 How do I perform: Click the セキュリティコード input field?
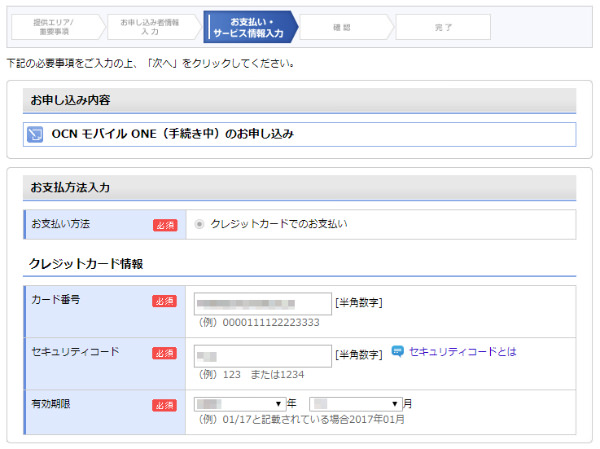(x=262, y=356)
